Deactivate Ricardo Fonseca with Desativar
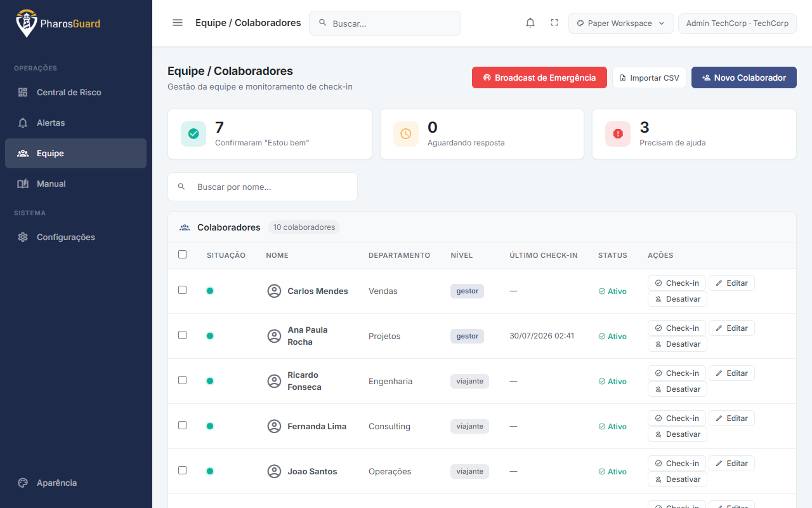Viewport: 812px width, 508px height. (x=678, y=389)
